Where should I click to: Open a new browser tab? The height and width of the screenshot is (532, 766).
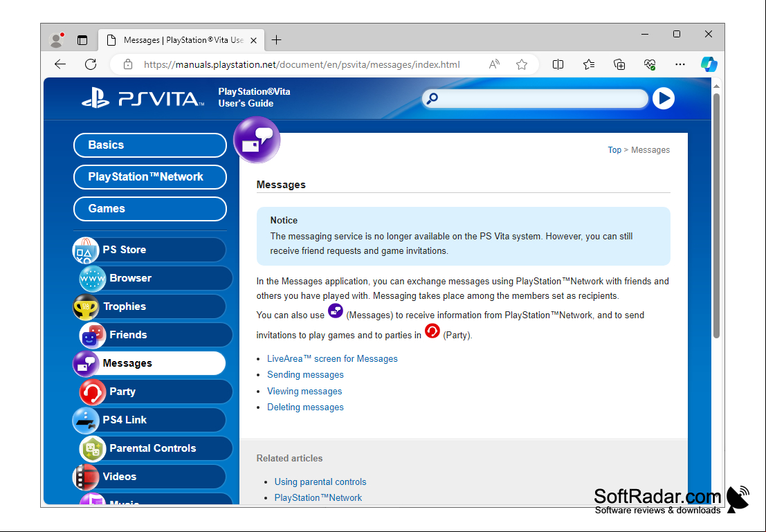point(277,40)
